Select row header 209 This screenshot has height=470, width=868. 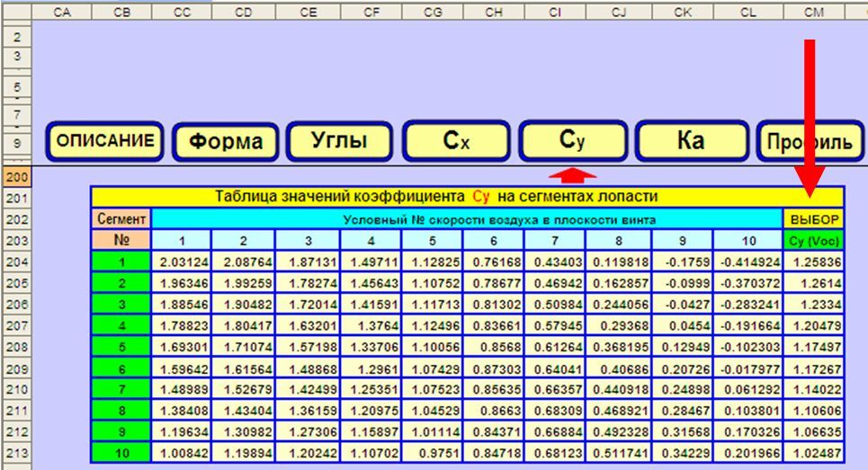click(16, 368)
